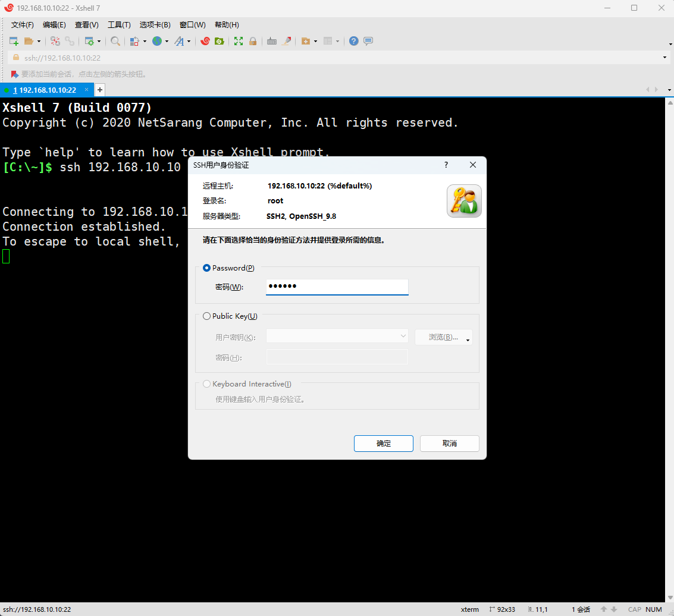Click the fullscreen toggle icon in toolbar

coord(239,41)
